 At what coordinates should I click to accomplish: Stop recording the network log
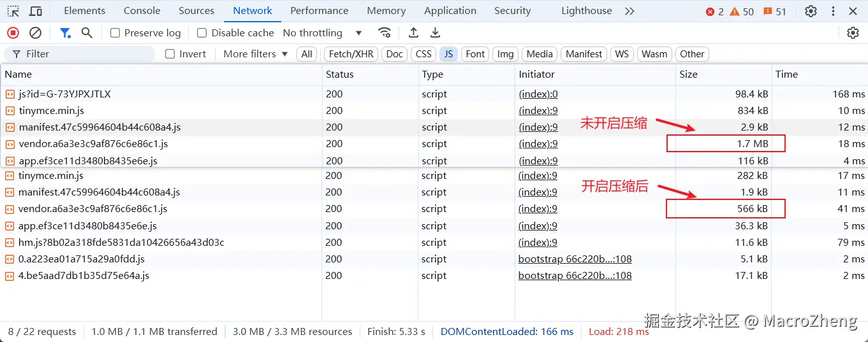[x=13, y=32]
